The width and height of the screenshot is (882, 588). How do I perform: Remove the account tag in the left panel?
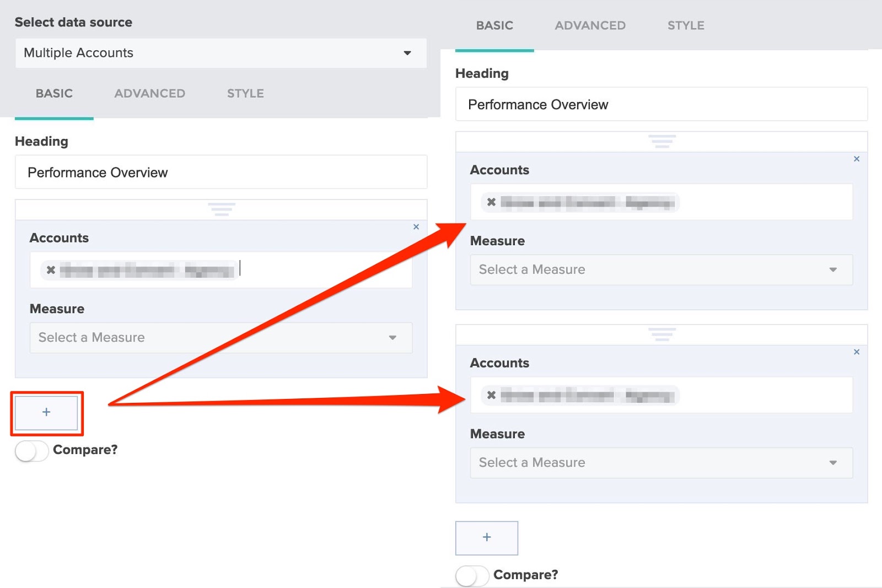tap(51, 270)
